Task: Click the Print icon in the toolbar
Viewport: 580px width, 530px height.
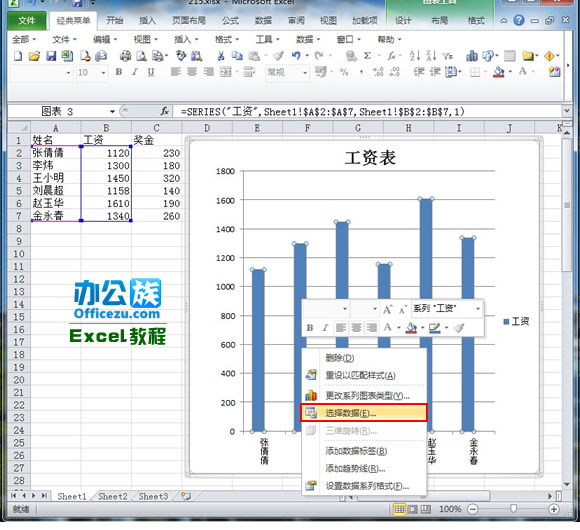Action: 125,56
